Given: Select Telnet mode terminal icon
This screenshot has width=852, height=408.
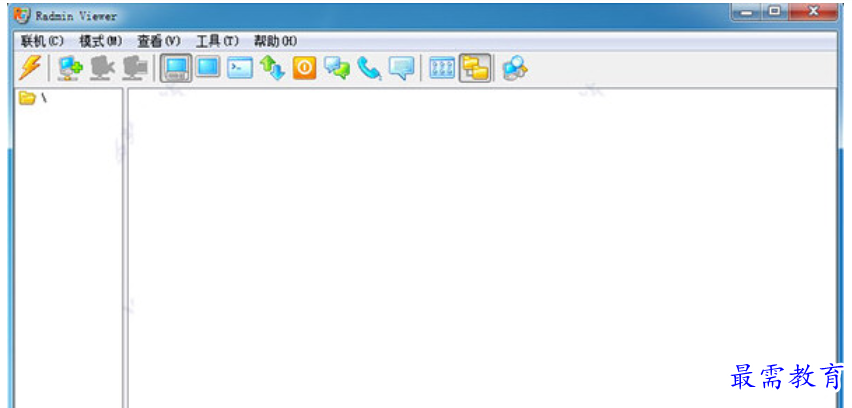Looking at the screenshot, I should coord(240,68).
